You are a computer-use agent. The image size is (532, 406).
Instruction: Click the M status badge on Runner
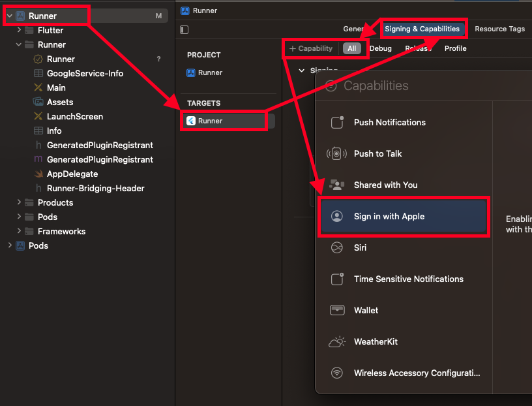(x=158, y=16)
